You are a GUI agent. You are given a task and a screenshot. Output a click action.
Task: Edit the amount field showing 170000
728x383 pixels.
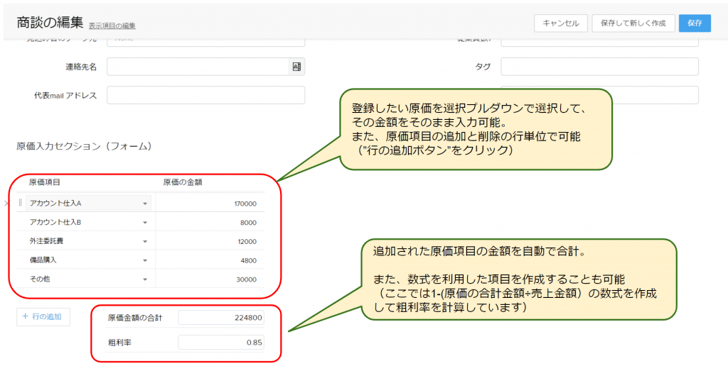point(210,203)
